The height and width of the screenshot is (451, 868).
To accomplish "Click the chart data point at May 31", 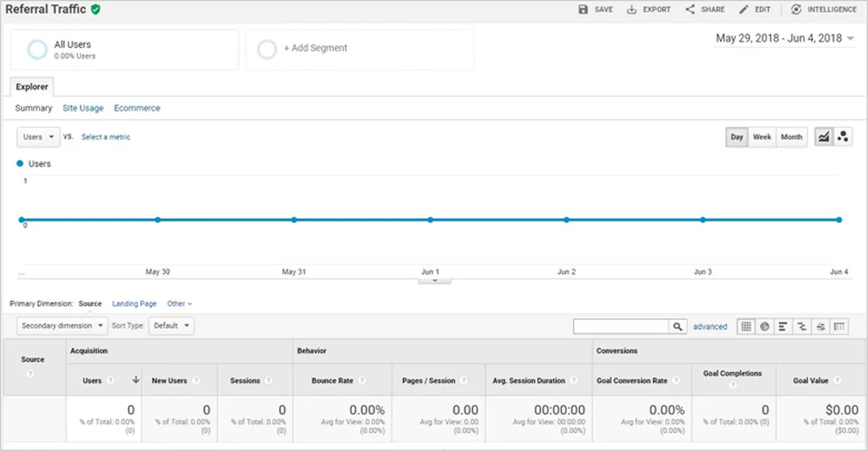I will (x=294, y=219).
